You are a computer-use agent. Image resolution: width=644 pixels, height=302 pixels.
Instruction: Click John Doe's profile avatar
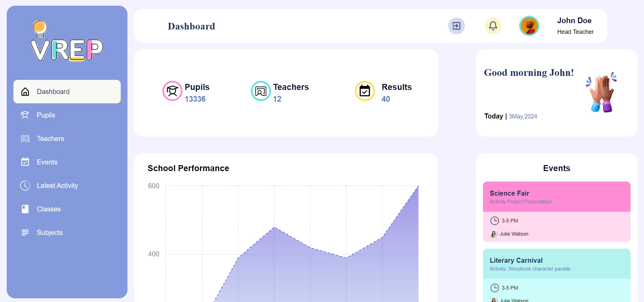point(529,26)
